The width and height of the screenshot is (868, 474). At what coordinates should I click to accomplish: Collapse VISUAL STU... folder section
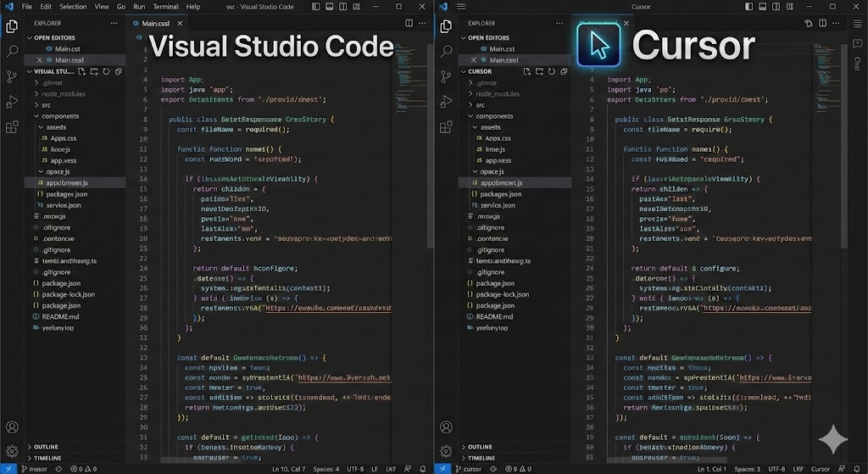tap(52, 71)
